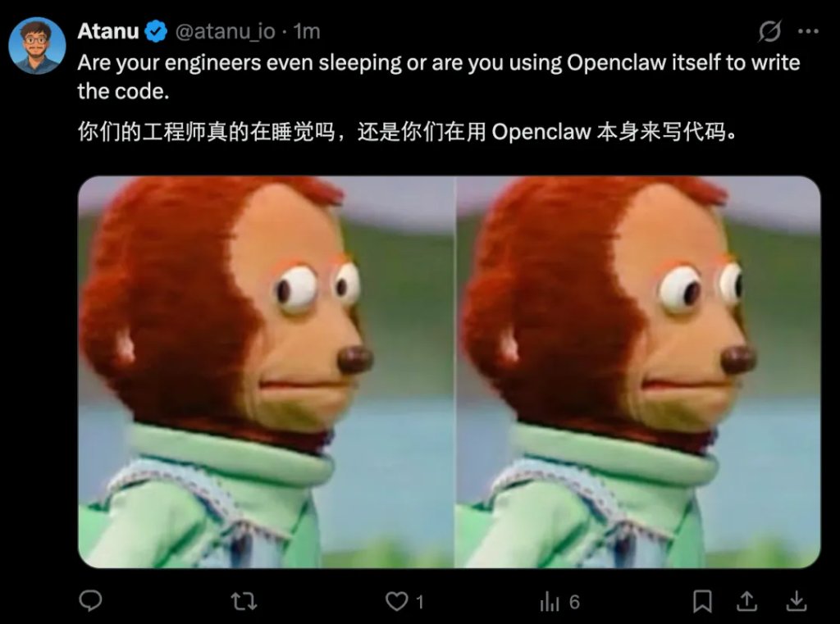Share the post with upload arrow icon
This screenshot has height=624, width=840.
[x=746, y=602]
